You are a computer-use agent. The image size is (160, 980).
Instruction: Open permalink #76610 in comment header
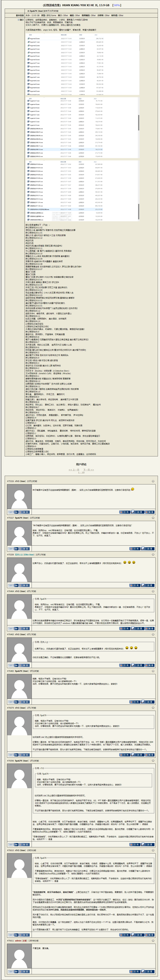10,850
